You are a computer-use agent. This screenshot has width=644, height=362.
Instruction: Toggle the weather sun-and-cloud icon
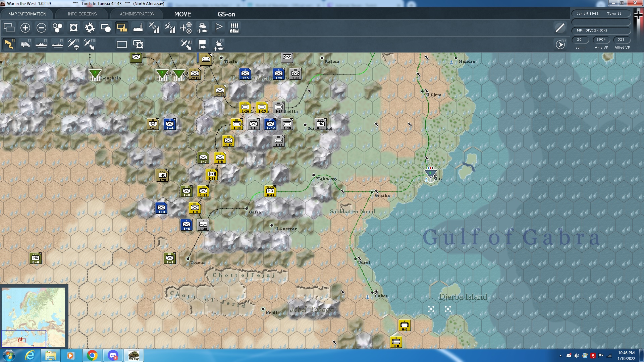202,27
